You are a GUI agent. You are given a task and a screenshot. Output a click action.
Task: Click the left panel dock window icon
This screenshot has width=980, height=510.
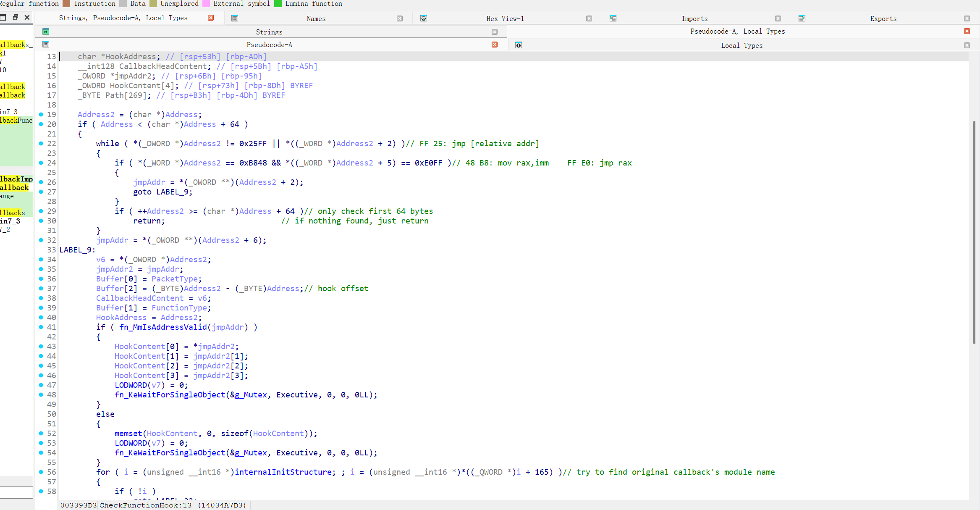click(x=3, y=17)
